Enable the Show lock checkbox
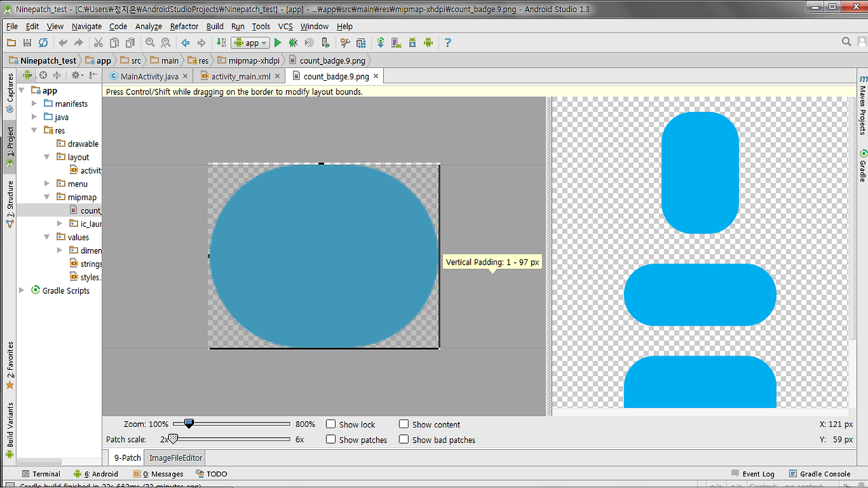 (x=331, y=424)
